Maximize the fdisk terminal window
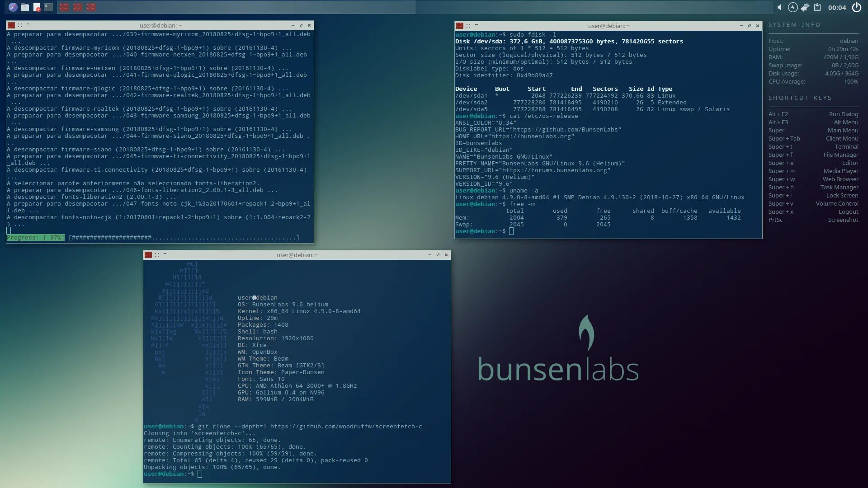This screenshot has height=488, width=868. [x=750, y=26]
